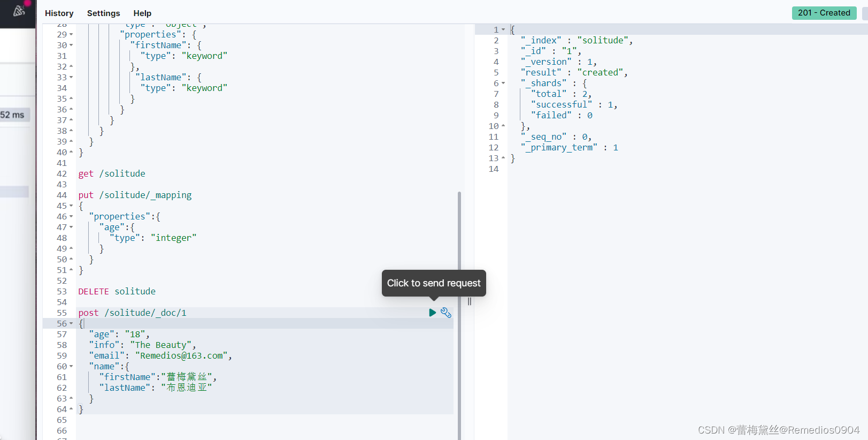Image resolution: width=868 pixels, height=440 pixels.
Task: Click the app logo icon at top-left
Action: coord(19,11)
